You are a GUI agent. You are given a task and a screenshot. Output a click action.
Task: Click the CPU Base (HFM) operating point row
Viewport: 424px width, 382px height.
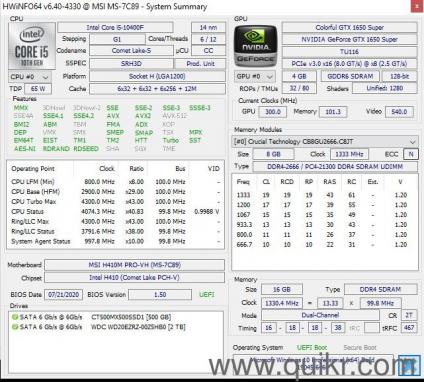click(x=115, y=192)
